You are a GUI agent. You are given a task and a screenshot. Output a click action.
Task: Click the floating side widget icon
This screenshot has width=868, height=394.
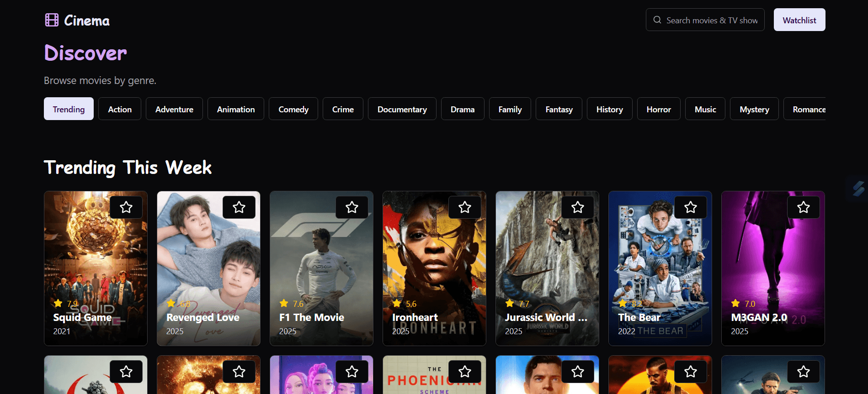click(858, 188)
